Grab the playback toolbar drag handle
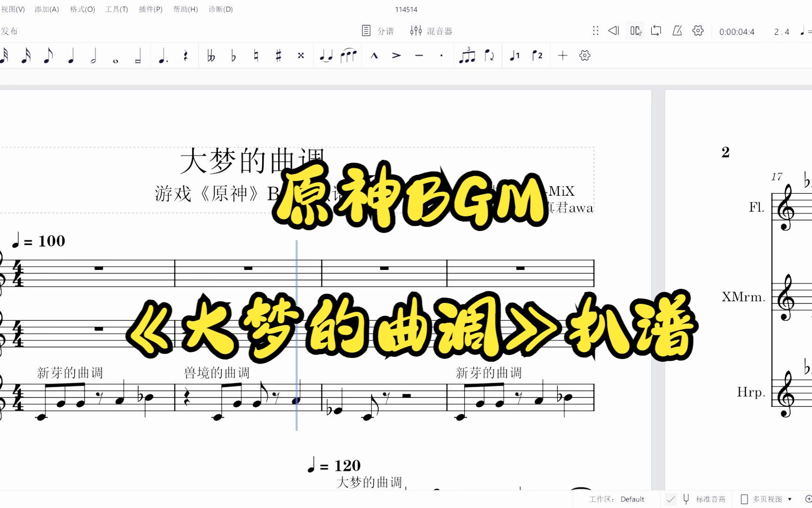This screenshot has height=508, width=812. tap(595, 31)
